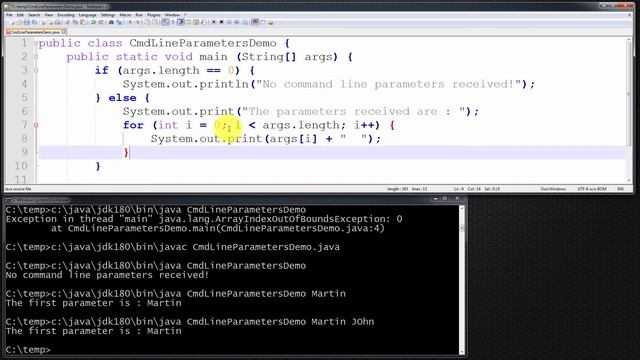Undo the last edit via toolbar icon
The width and height of the screenshot is (640, 360).
(93, 22)
